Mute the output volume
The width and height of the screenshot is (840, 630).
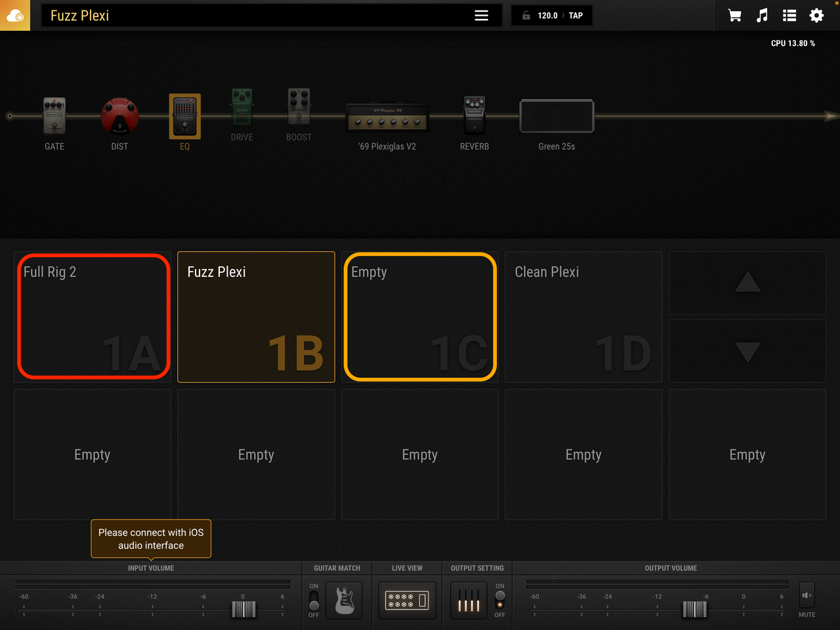tap(807, 596)
